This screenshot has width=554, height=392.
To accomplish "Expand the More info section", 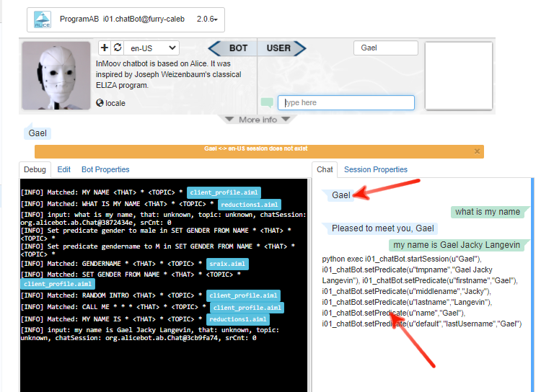I will (258, 120).
